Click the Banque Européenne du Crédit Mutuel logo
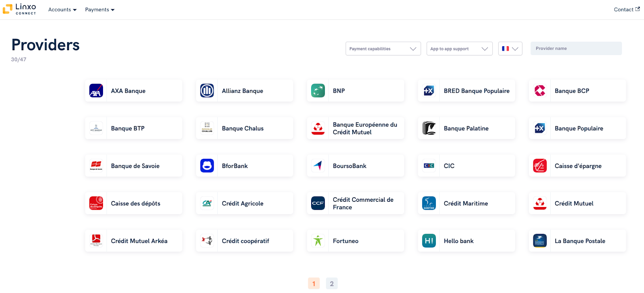 coord(318,128)
